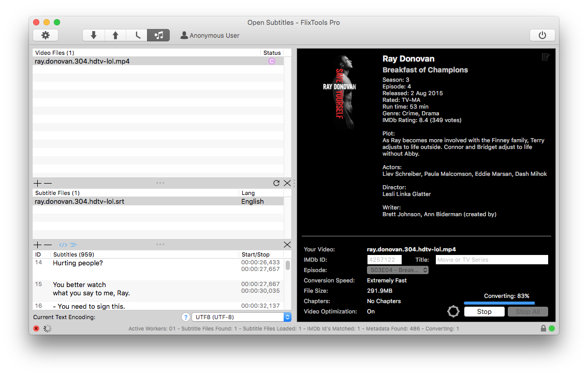
Task: Click the Ray Donovan poster thumbnail
Action: tap(340, 92)
